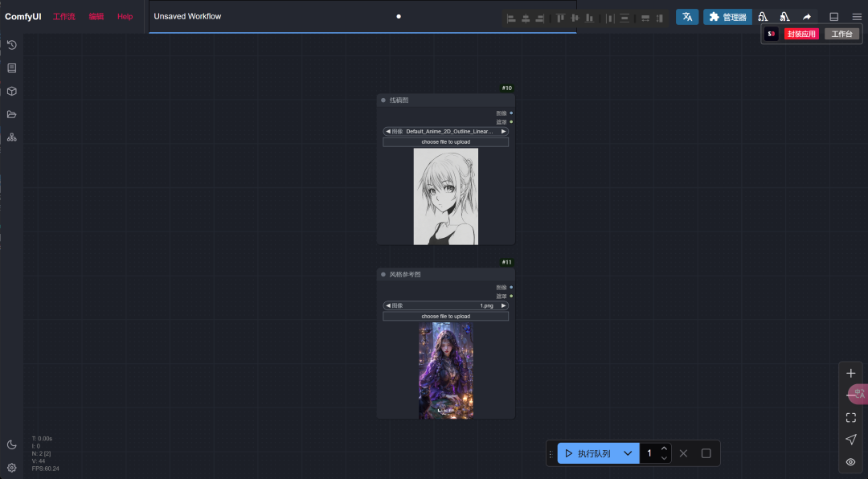Toggle link visibility with the eye icon

coord(851,462)
